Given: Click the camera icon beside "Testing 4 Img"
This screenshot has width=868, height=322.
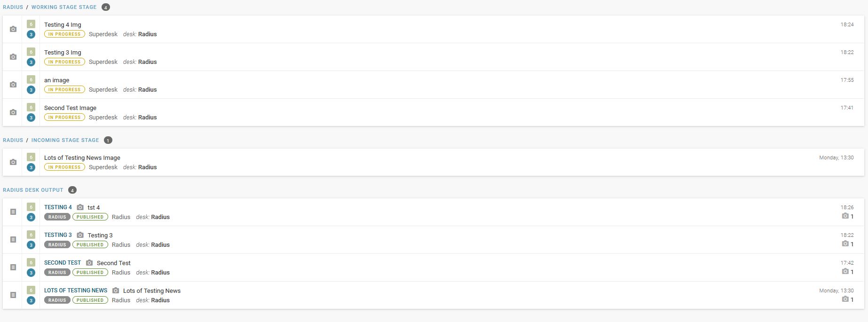Looking at the screenshot, I should (12, 29).
